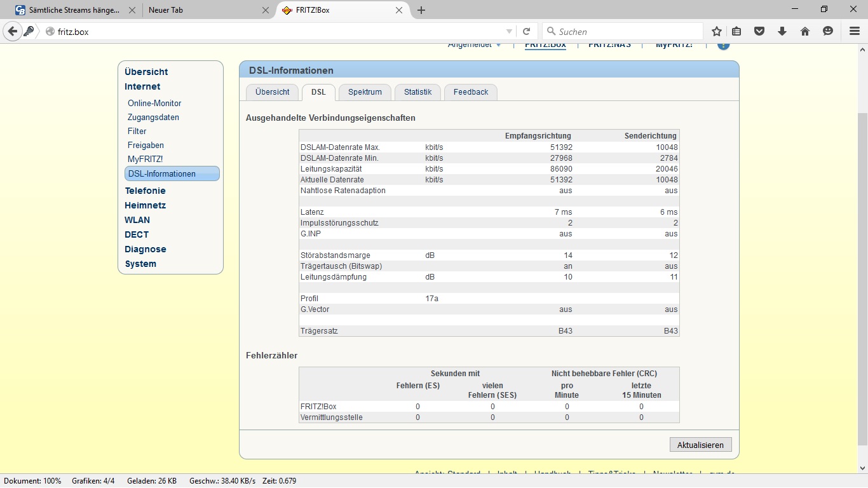Open the URL history dropdown arrow
This screenshot has height=488, width=868.
click(509, 31)
